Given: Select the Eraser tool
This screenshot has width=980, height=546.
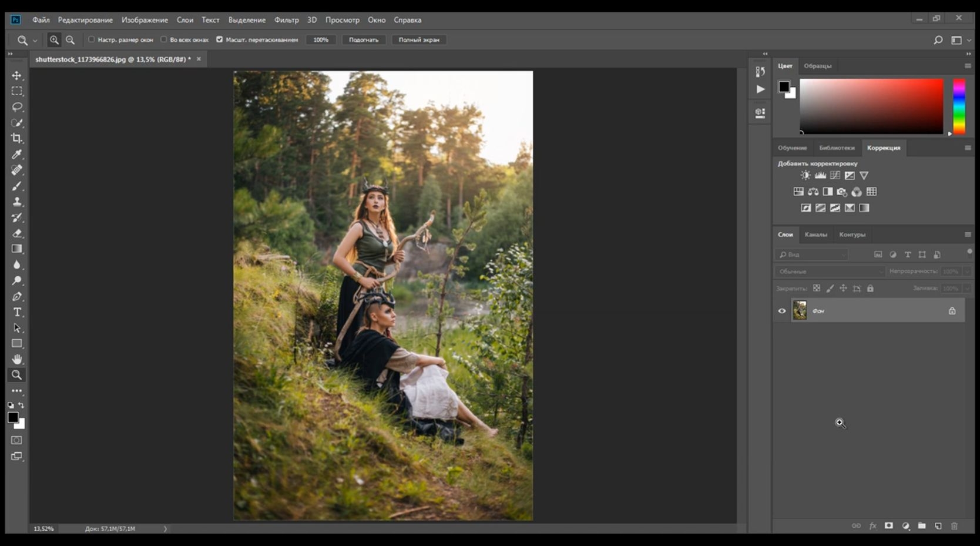Looking at the screenshot, I should [x=17, y=233].
